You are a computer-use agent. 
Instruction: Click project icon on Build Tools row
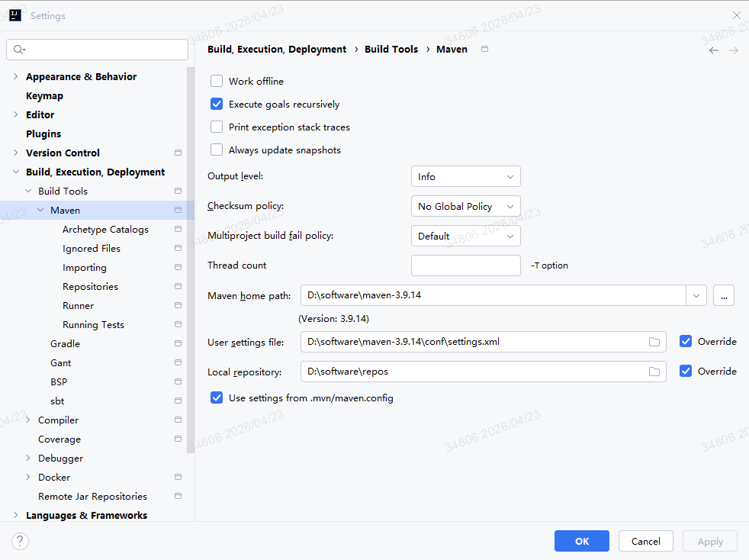(x=178, y=191)
